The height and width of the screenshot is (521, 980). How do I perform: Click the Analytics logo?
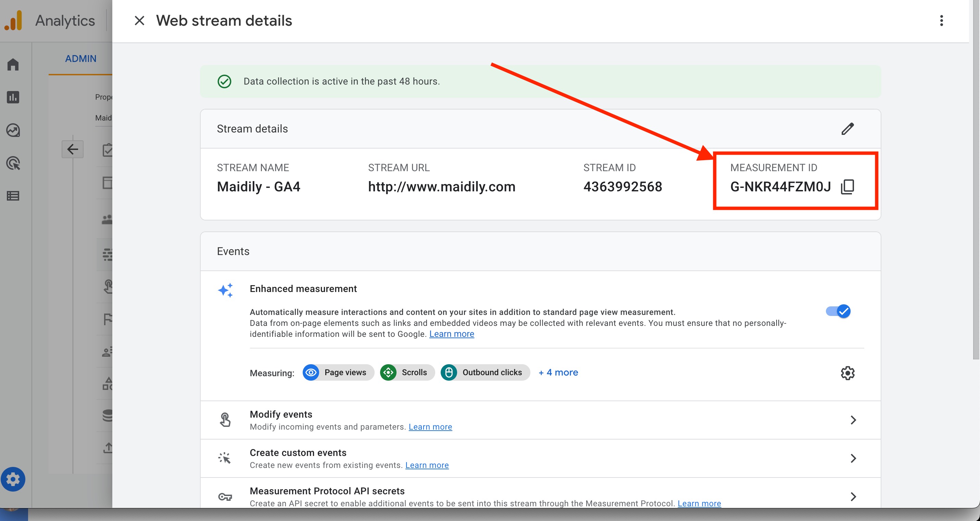pos(13,21)
